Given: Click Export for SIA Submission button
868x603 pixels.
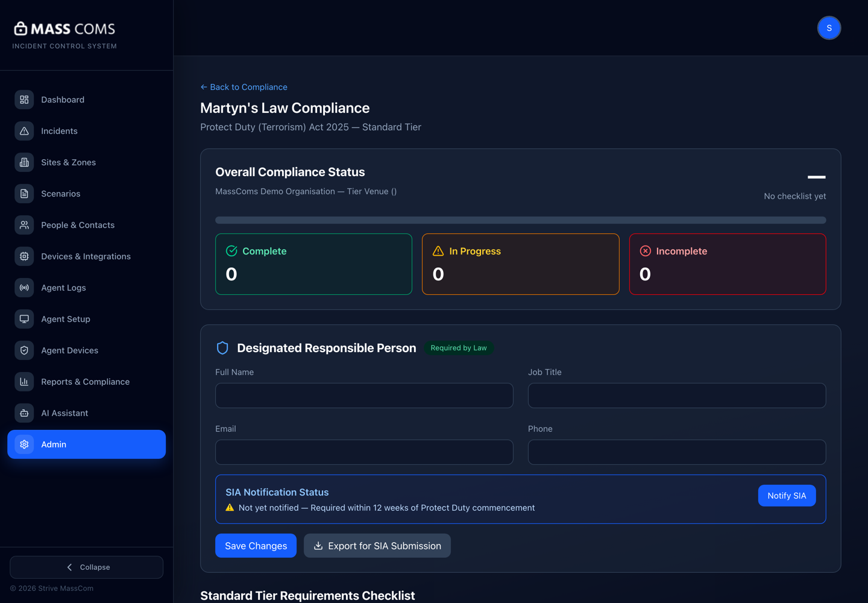Looking at the screenshot, I should tap(377, 546).
